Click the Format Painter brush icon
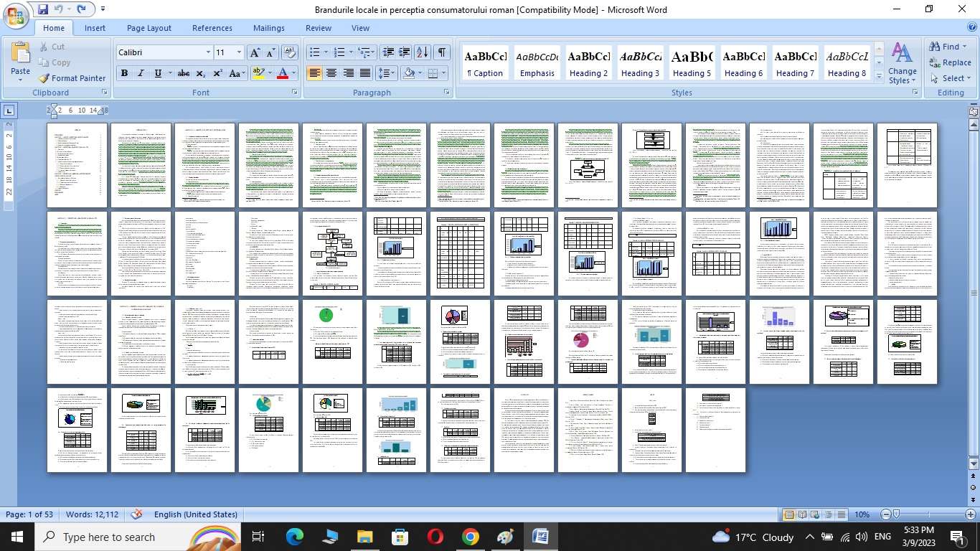 coord(44,78)
